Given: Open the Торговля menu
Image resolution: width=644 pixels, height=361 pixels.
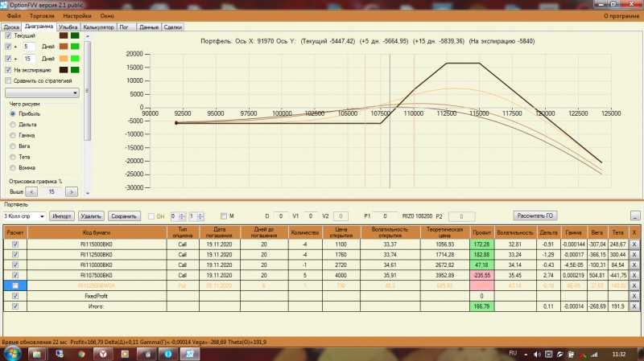Looking at the screenshot, I should click(x=42, y=15).
